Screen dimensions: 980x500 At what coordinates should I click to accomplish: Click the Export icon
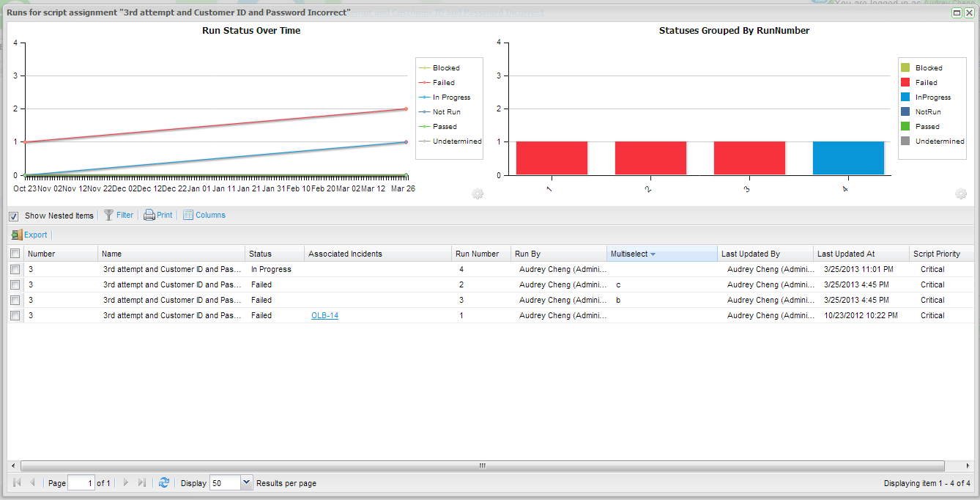point(16,235)
